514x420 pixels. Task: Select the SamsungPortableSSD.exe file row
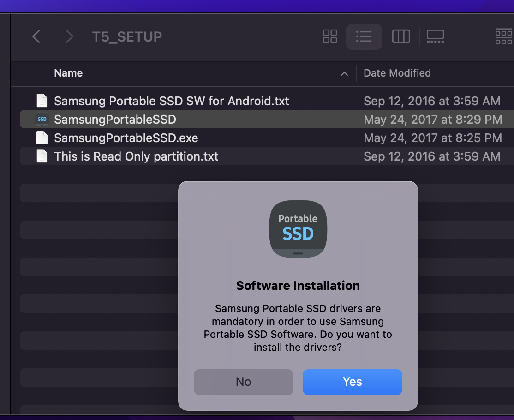coord(126,138)
